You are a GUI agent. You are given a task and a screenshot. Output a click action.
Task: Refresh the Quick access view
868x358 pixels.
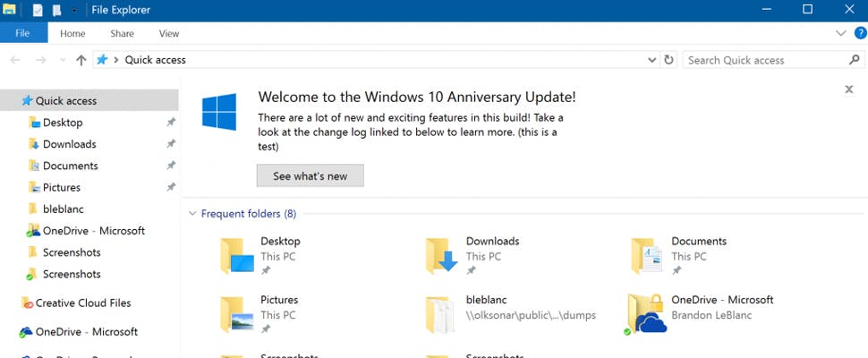(668, 60)
